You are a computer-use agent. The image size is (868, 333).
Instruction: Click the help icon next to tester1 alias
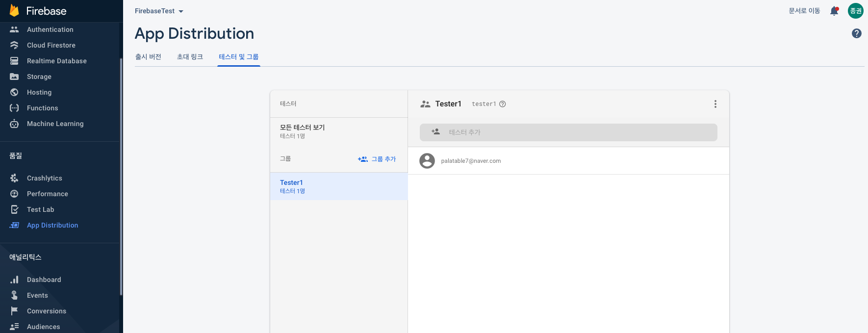(x=502, y=104)
